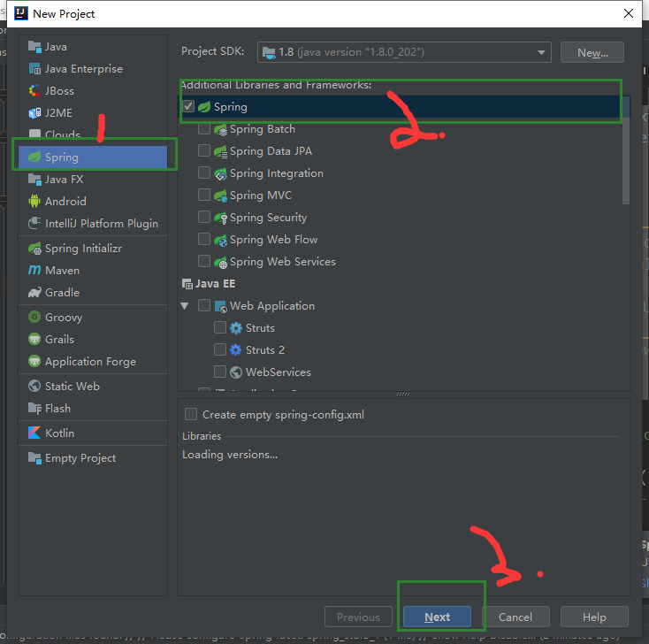Click the Empty Project folder icon
This screenshot has width=649, height=644.
tap(34, 458)
